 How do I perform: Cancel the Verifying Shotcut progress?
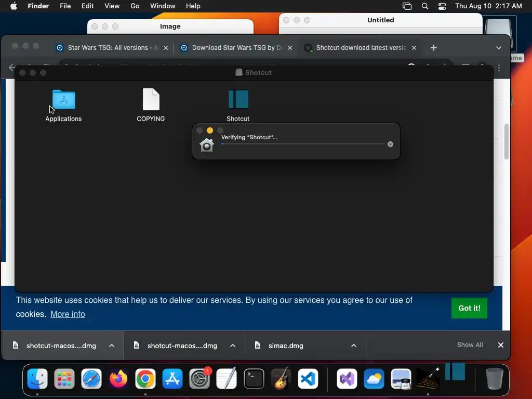[390, 144]
